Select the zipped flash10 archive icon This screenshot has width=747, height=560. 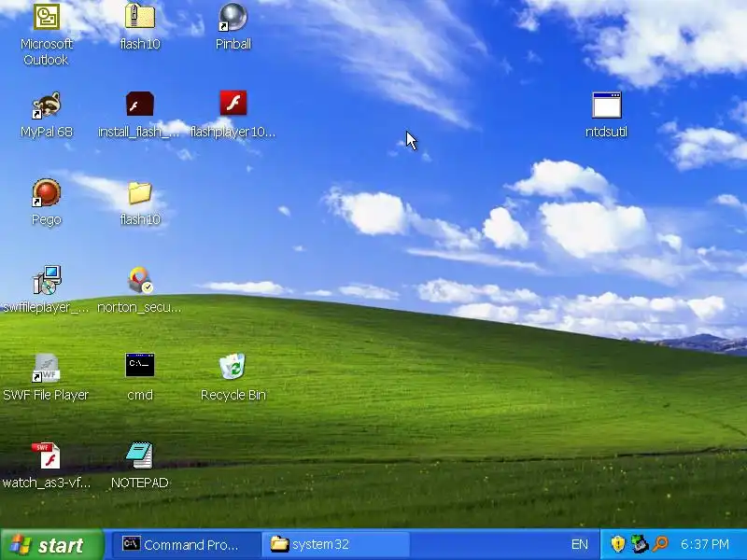point(140,16)
